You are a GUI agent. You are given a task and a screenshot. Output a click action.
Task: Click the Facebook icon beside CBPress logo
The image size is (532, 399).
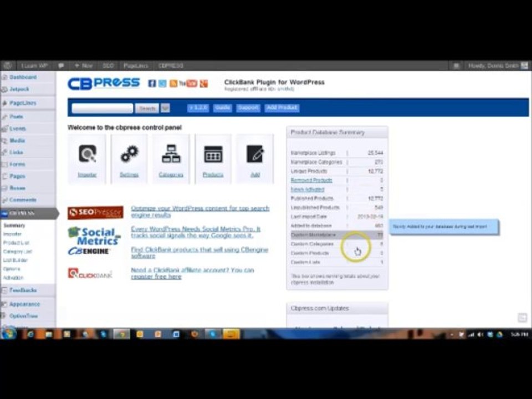point(152,83)
